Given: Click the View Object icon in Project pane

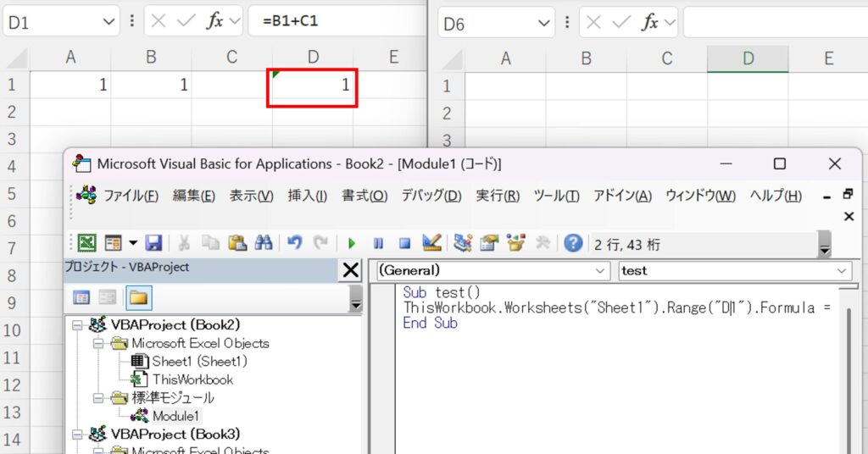Looking at the screenshot, I should pyautogui.click(x=108, y=298).
